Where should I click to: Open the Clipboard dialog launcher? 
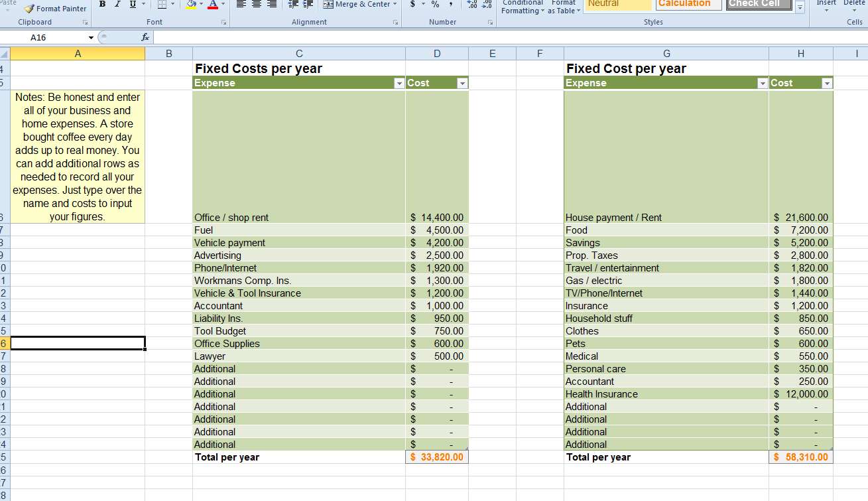pos(85,23)
